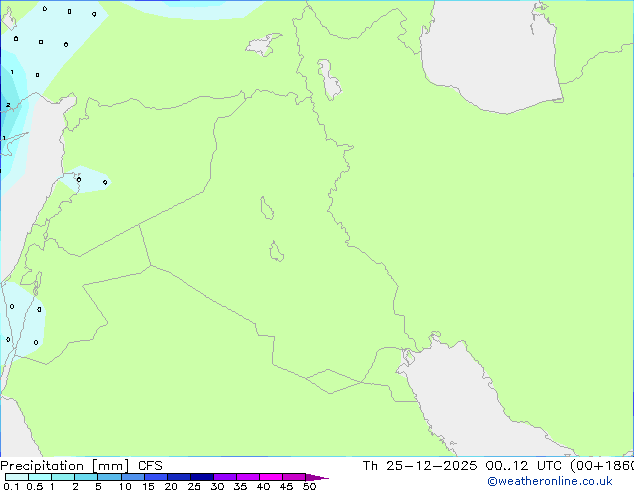Click the 15–20 mm legend swatch
Screen dimensions: 634x490
pos(156,477)
